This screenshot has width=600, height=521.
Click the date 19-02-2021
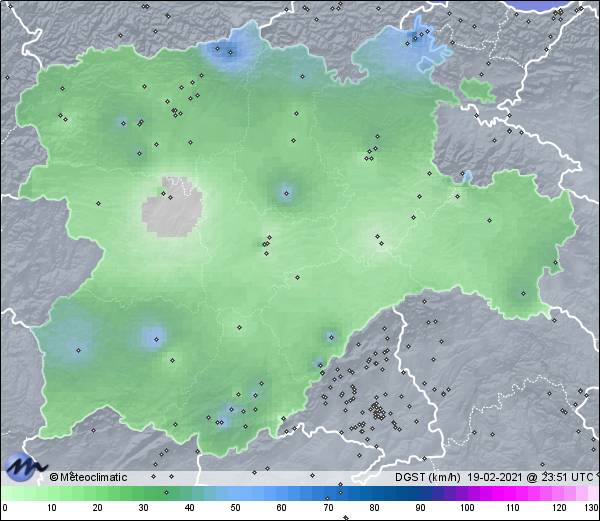(494, 477)
